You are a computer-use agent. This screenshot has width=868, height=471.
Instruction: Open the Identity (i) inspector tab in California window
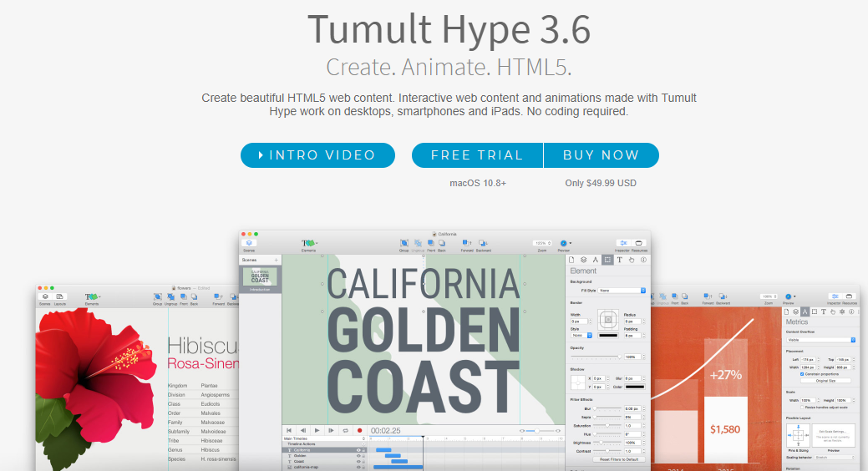click(x=644, y=260)
